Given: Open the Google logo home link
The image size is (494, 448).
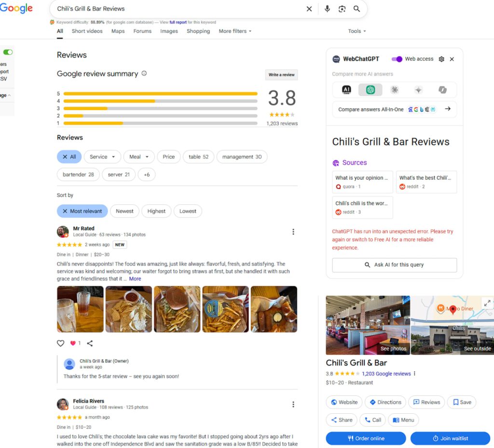Looking at the screenshot, I should (x=16, y=9).
